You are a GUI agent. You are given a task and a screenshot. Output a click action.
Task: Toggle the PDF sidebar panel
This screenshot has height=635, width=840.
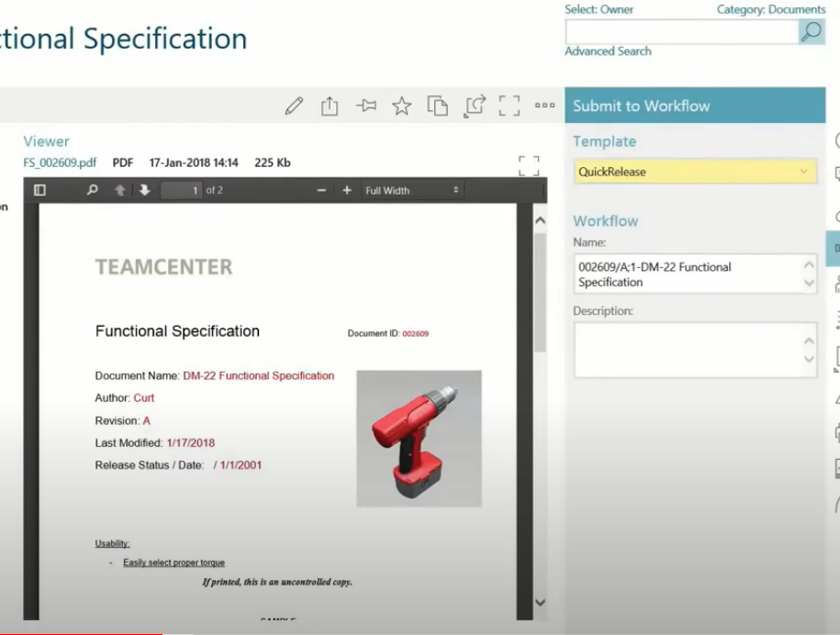click(x=39, y=190)
